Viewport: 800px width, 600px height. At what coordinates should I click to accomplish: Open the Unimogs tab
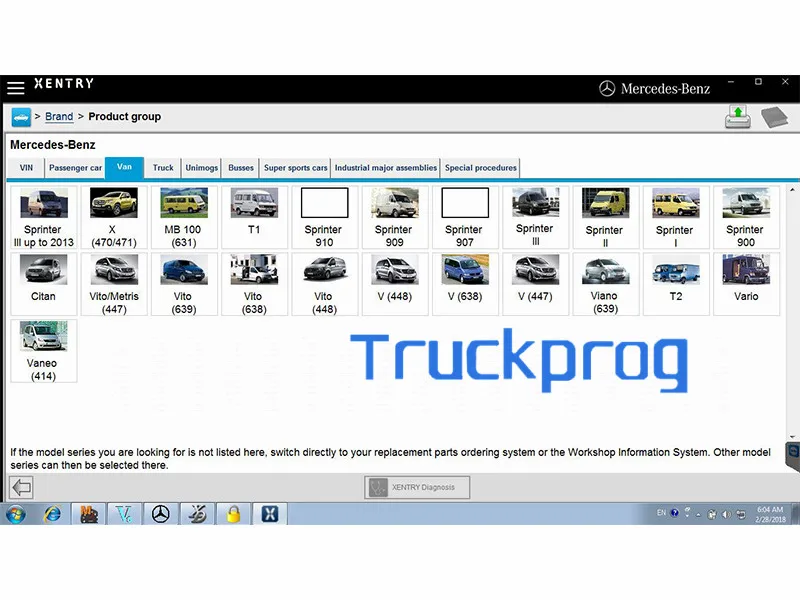[202, 168]
